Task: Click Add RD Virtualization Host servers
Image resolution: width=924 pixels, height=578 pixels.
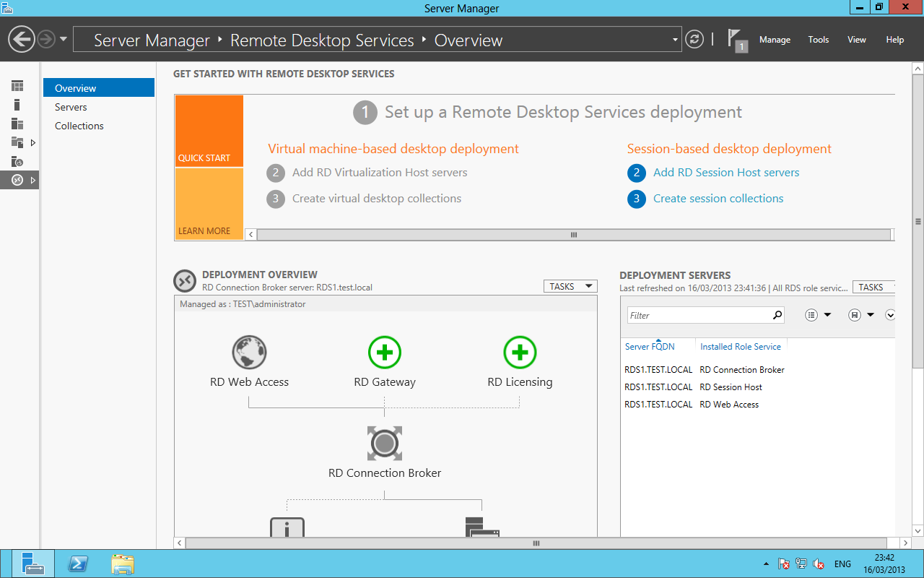Action: pos(380,173)
